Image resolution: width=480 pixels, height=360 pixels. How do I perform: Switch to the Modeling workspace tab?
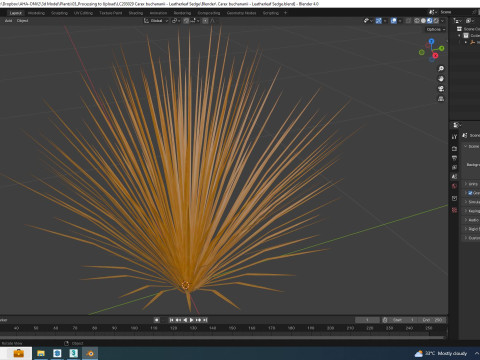pos(36,13)
